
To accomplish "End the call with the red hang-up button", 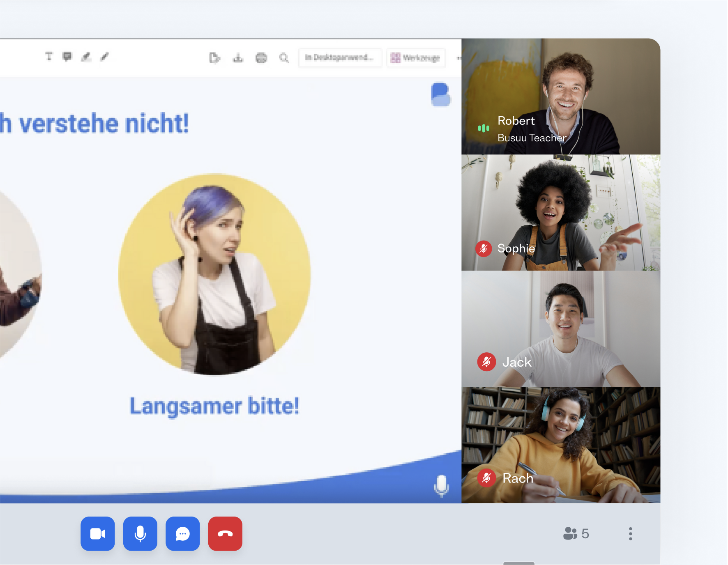I will point(225,533).
